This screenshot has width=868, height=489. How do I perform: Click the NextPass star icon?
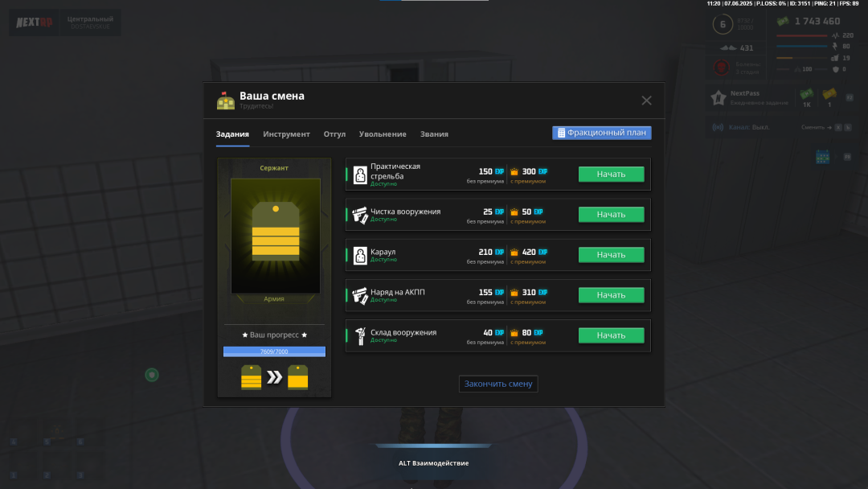(718, 99)
